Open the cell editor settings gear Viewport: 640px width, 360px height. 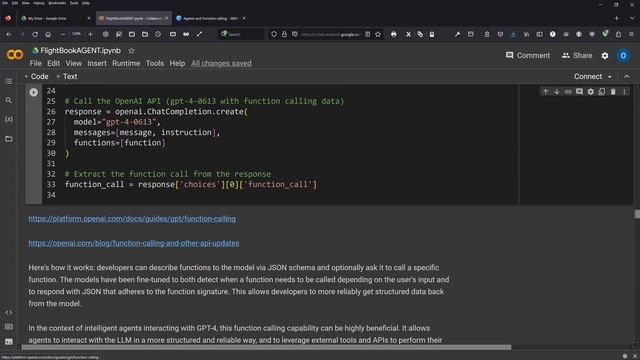click(591, 92)
